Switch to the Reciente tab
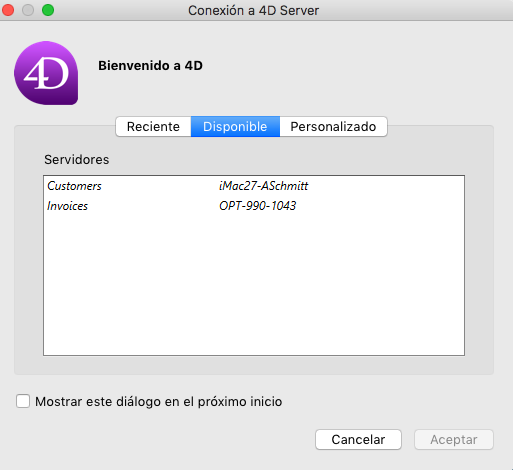 153,127
